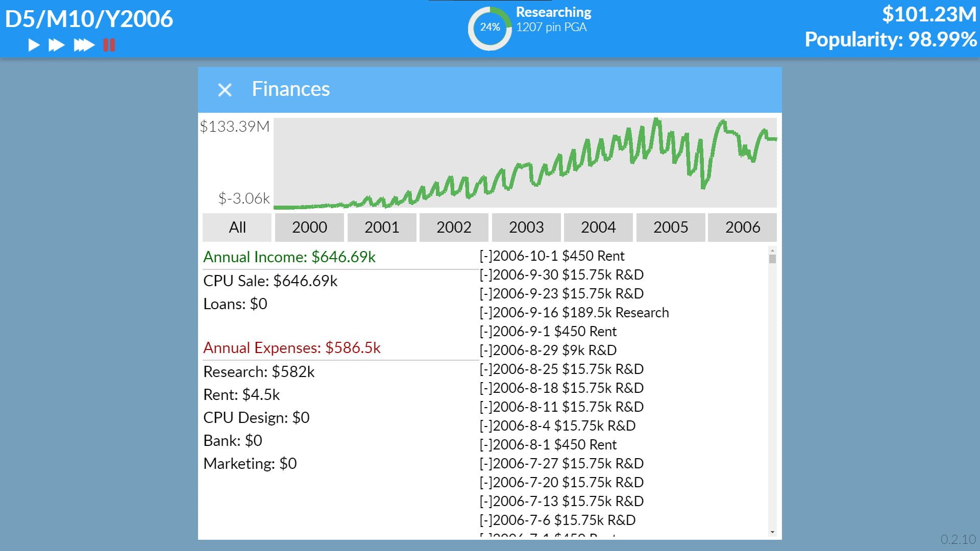This screenshot has width=980, height=551.
Task: Show 2005 financial data
Action: coord(671,227)
